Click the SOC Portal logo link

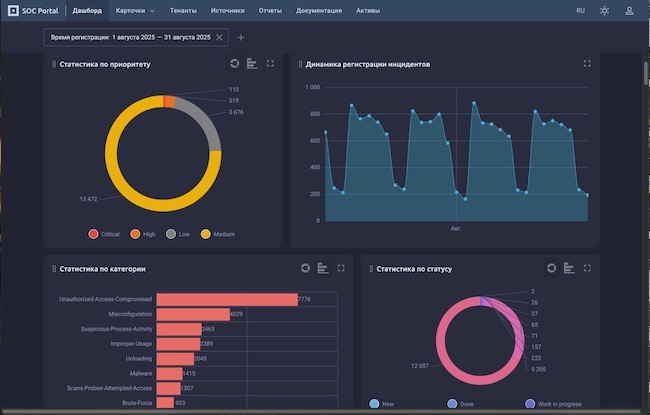point(34,10)
